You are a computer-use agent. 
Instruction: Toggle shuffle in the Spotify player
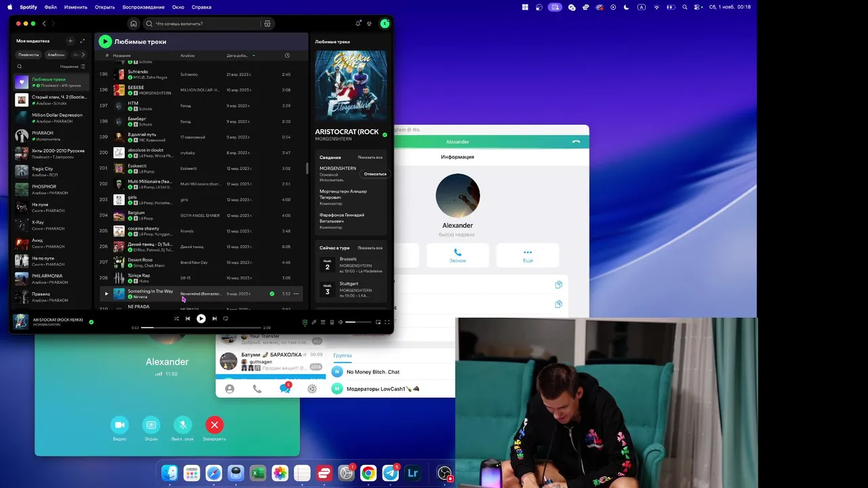point(176,319)
